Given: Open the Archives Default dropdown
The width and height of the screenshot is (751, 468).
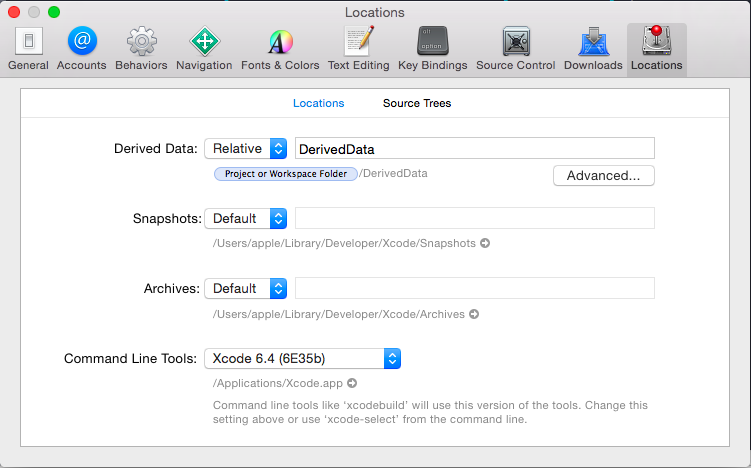Looking at the screenshot, I should point(246,288).
